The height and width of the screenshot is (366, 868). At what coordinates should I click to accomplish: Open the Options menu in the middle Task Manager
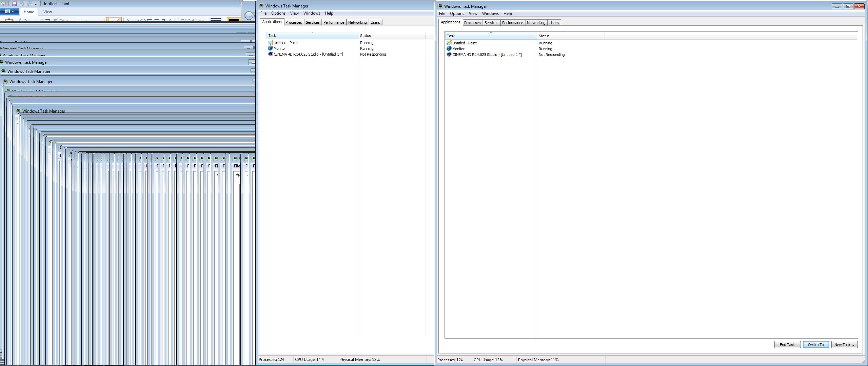click(x=278, y=13)
